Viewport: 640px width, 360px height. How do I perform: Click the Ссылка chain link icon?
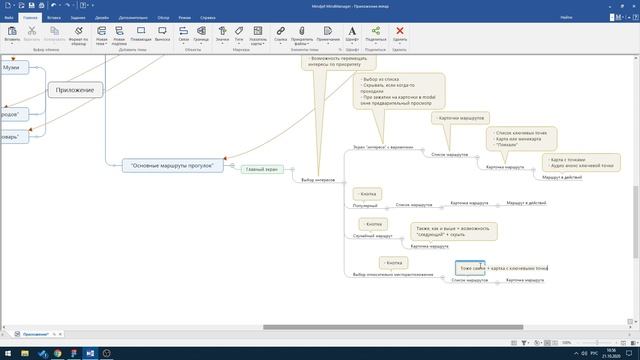pos(280,31)
